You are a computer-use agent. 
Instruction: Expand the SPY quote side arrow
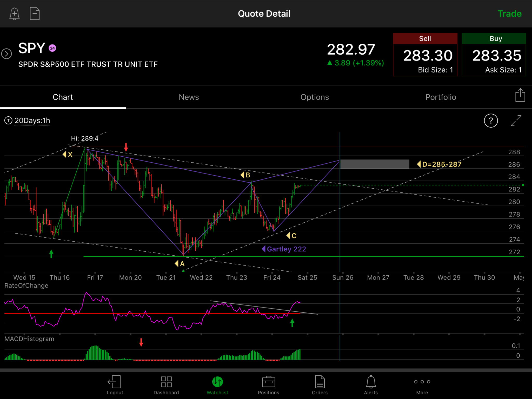point(6,54)
